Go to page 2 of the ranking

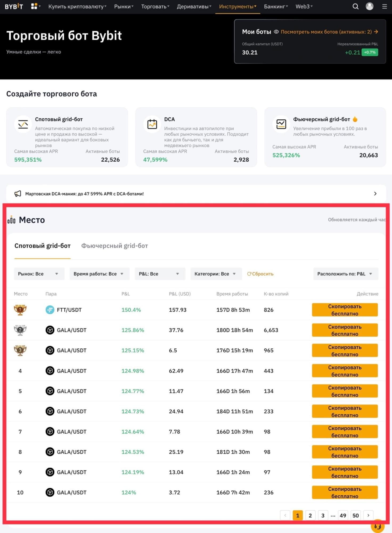point(310,515)
